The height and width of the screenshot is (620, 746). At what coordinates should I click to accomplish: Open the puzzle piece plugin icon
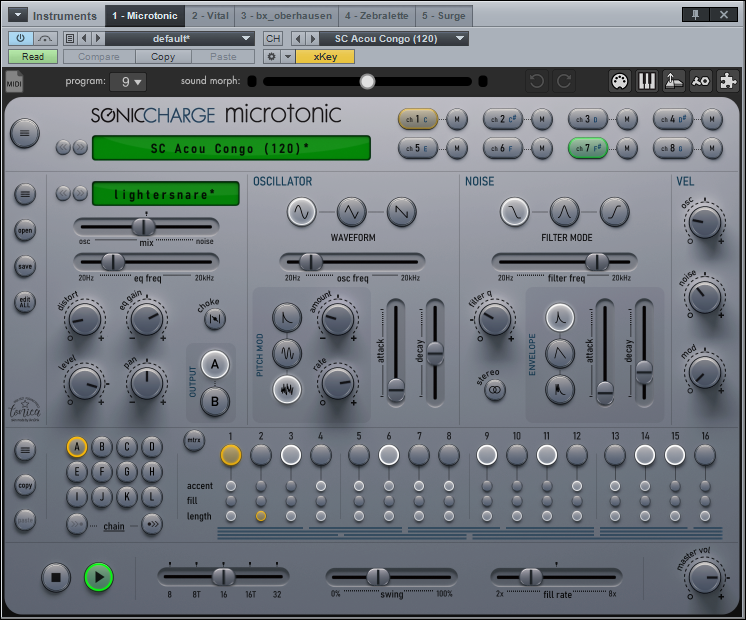tap(727, 81)
